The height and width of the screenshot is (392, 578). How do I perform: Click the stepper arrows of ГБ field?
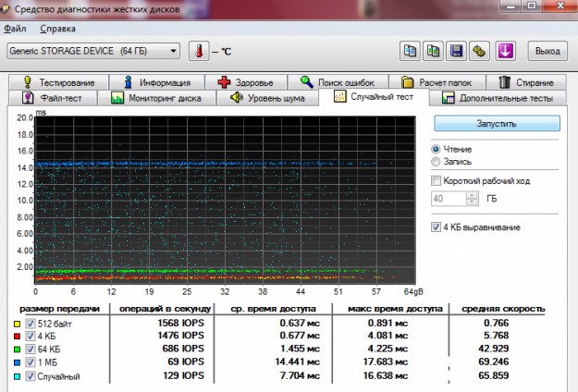(x=473, y=199)
